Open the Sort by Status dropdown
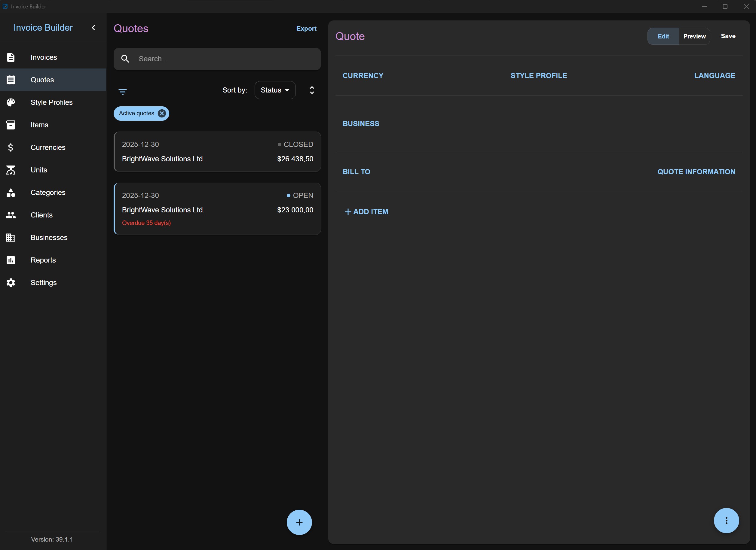Screen dimensions: 756x550 coord(275,90)
